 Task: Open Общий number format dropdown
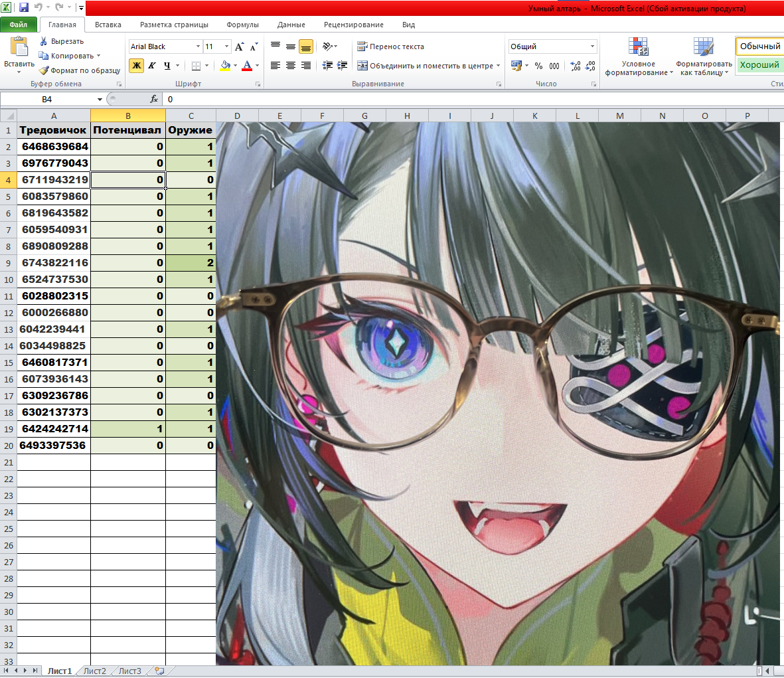[593, 46]
